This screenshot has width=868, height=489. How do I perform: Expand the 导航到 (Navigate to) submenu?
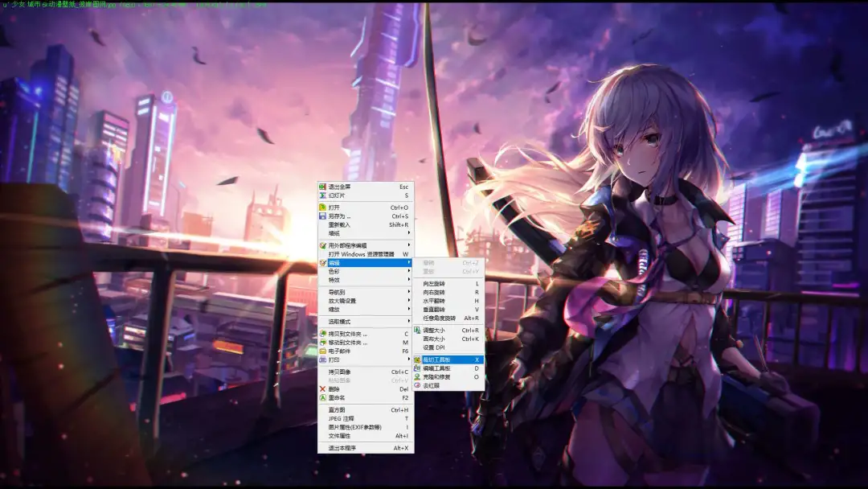(366, 292)
